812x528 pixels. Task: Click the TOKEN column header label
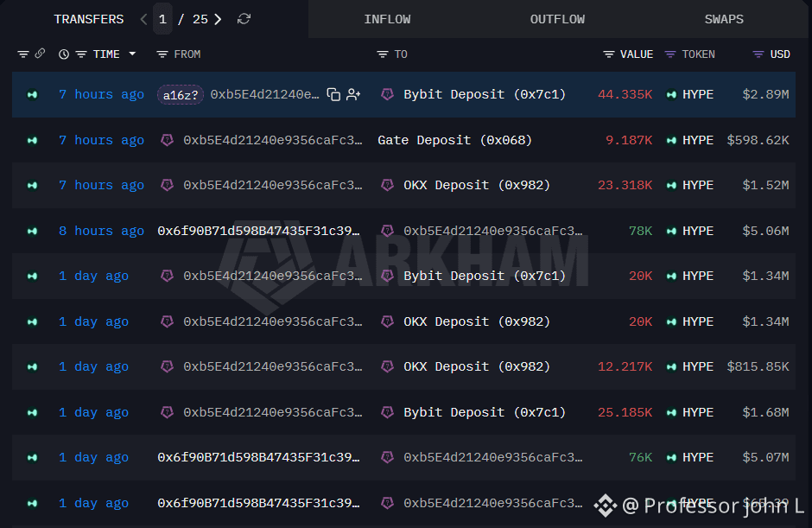pos(698,54)
